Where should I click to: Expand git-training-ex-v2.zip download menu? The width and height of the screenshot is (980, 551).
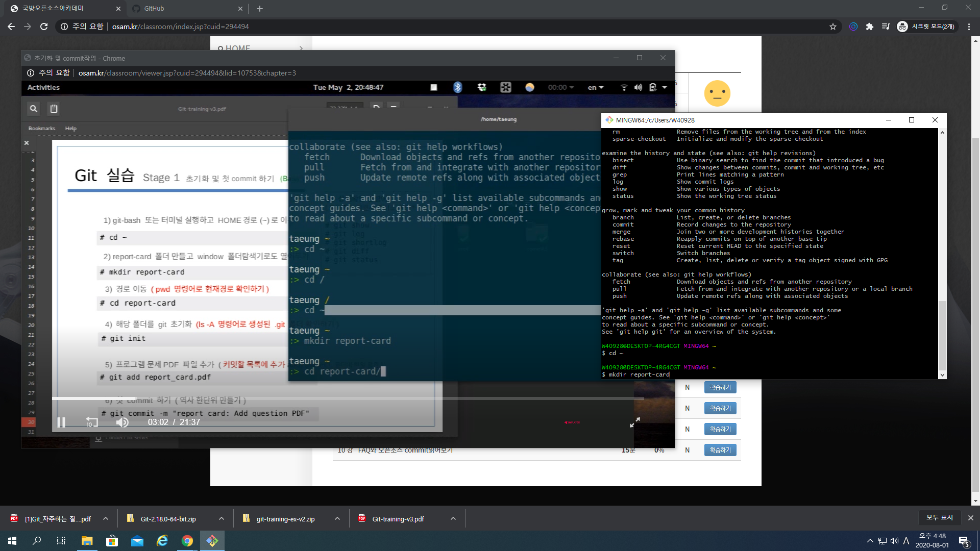pyautogui.click(x=337, y=519)
